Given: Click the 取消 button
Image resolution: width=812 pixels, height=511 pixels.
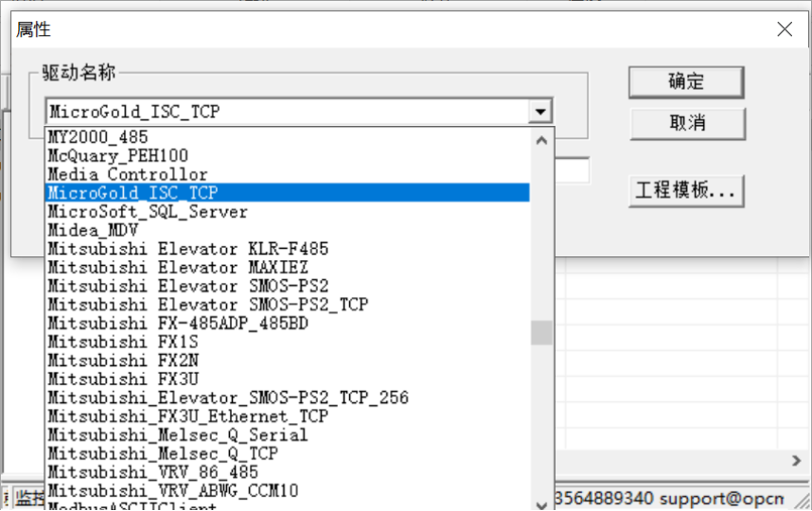Looking at the screenshot, I should tap(687, 123).
